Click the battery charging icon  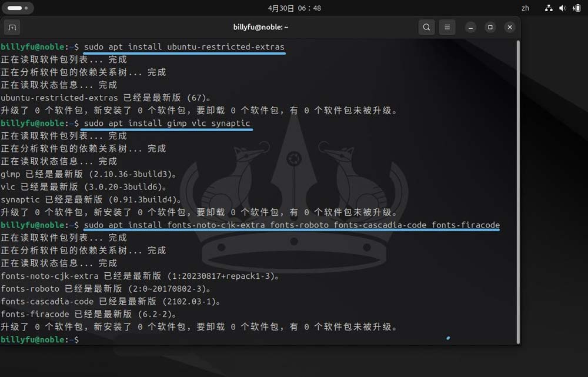tap(576, 8)
